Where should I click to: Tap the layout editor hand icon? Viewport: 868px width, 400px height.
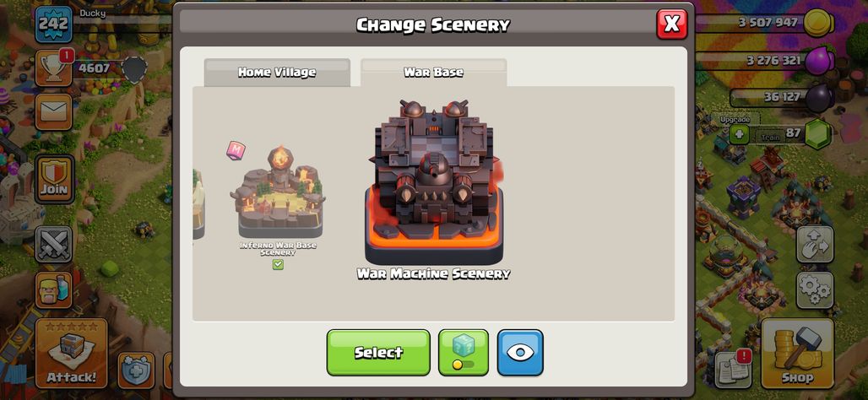point(815,244)
